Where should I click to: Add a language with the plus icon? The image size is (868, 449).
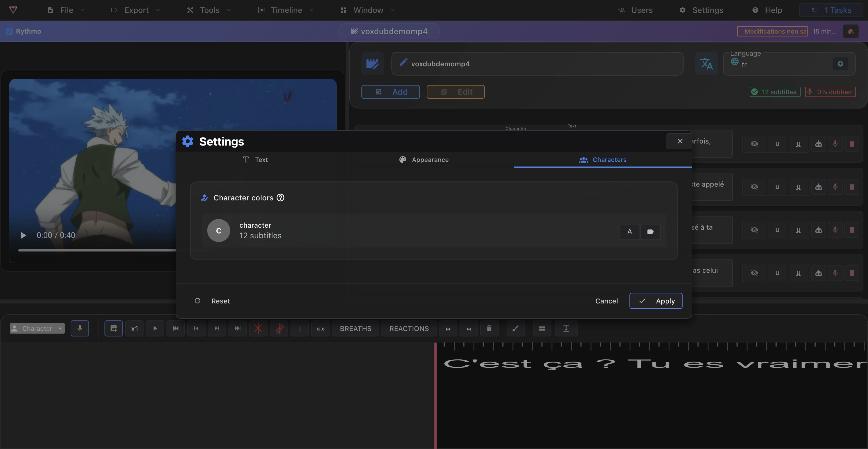(x=840, y=64)
